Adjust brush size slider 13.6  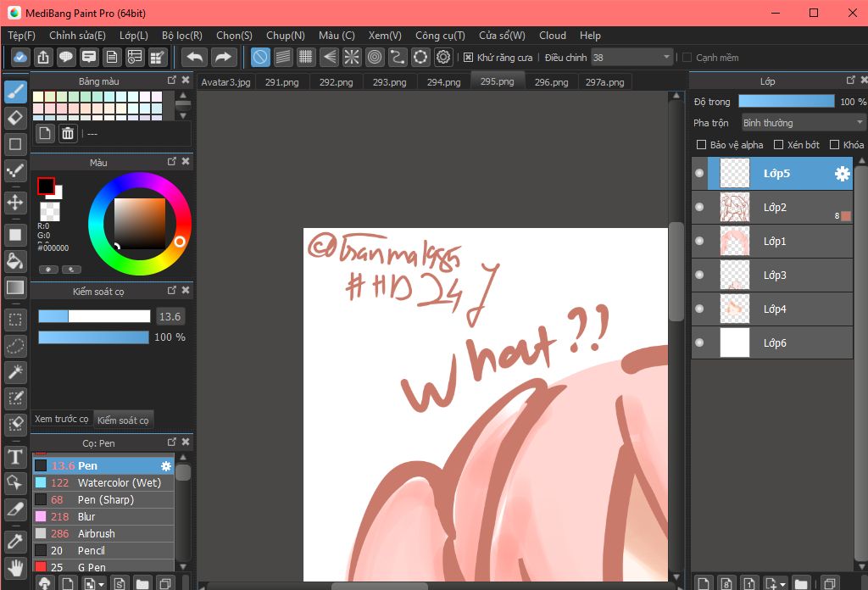tap(94, 316)
